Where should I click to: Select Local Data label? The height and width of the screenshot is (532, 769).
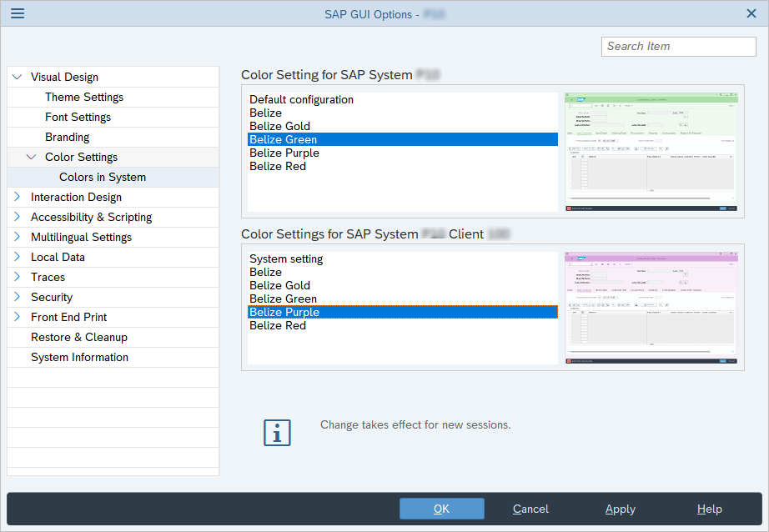(58, 258)
